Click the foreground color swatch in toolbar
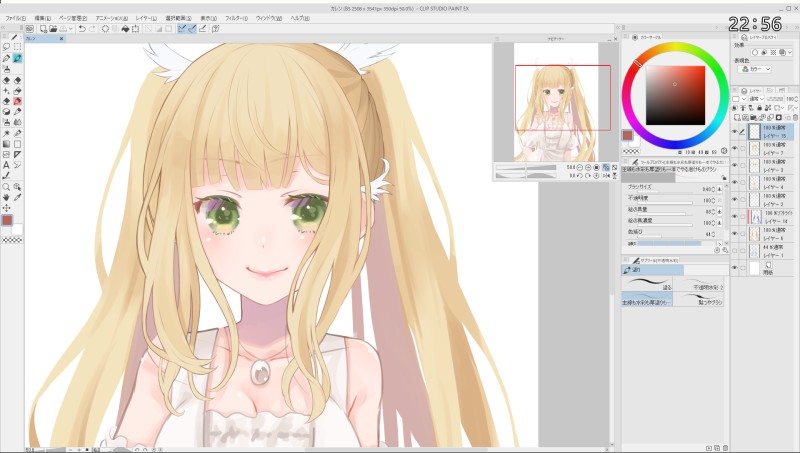Image resolution: width=800 pixels, height=453 pixels. pyautogui.click(x=7, y=220)
